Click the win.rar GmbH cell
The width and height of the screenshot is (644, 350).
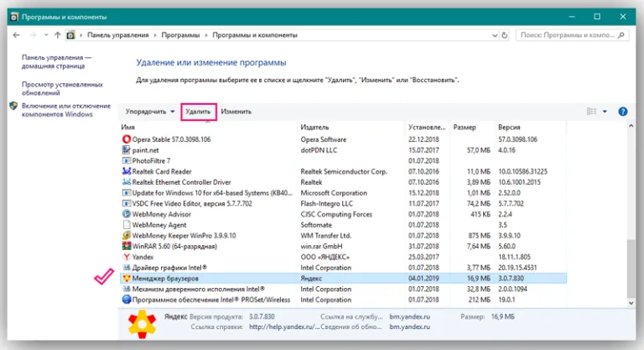coord(321,246)
